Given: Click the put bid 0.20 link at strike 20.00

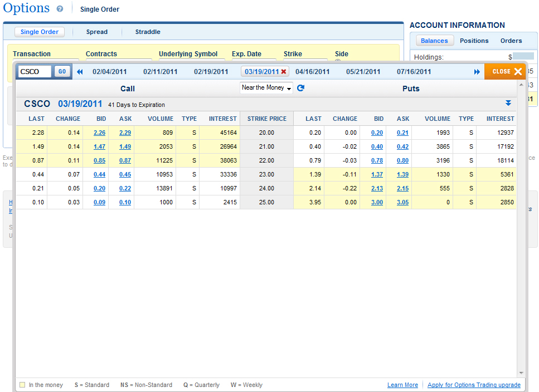Looking at the screenshot, I should pyautogui.click(x=377, y=133).
